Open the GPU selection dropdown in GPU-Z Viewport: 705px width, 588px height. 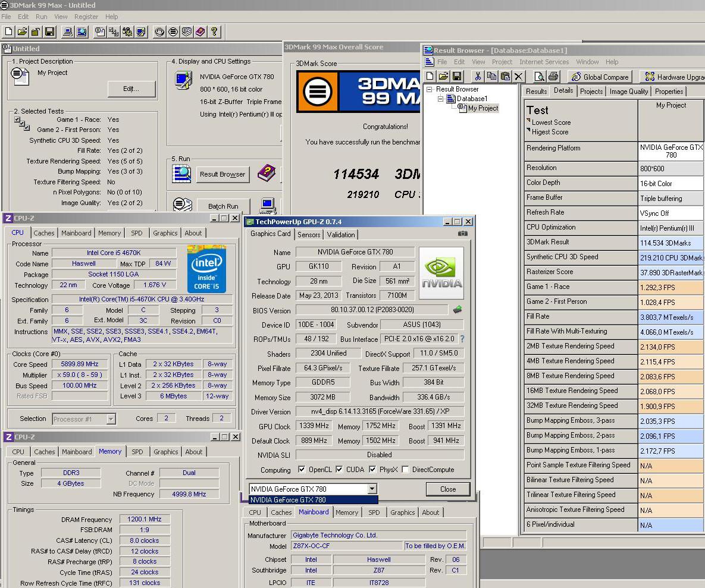click(x=372, y=489)
